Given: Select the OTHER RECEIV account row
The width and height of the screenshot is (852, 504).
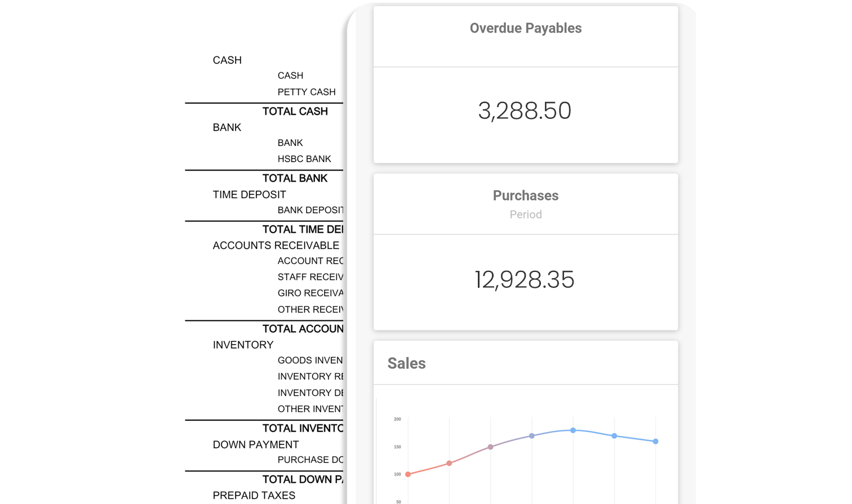Looking at the screenshot, I should 310,310.
